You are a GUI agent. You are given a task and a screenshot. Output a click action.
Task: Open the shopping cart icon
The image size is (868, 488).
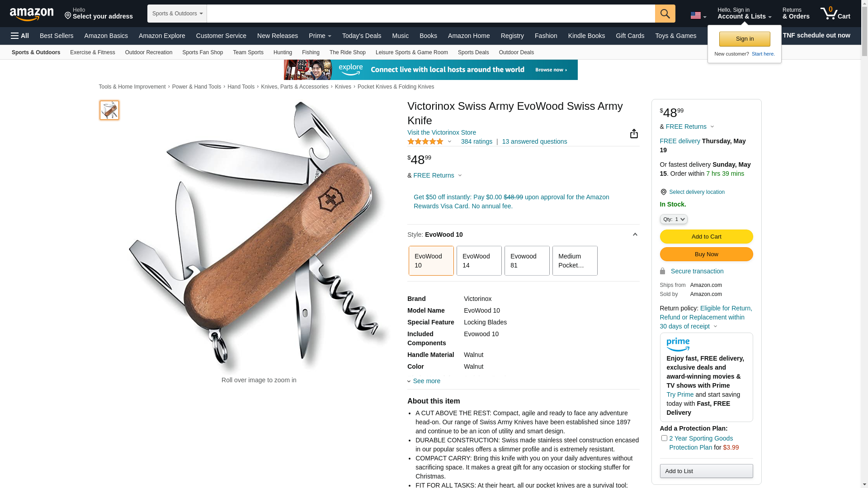tap(835, 13)
